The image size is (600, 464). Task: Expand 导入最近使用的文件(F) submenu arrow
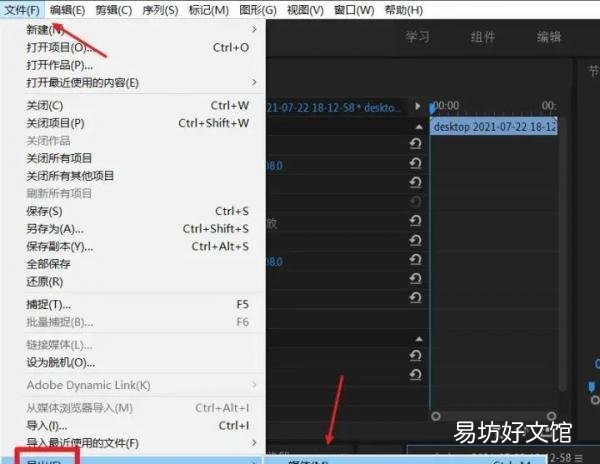click(254, 443)
